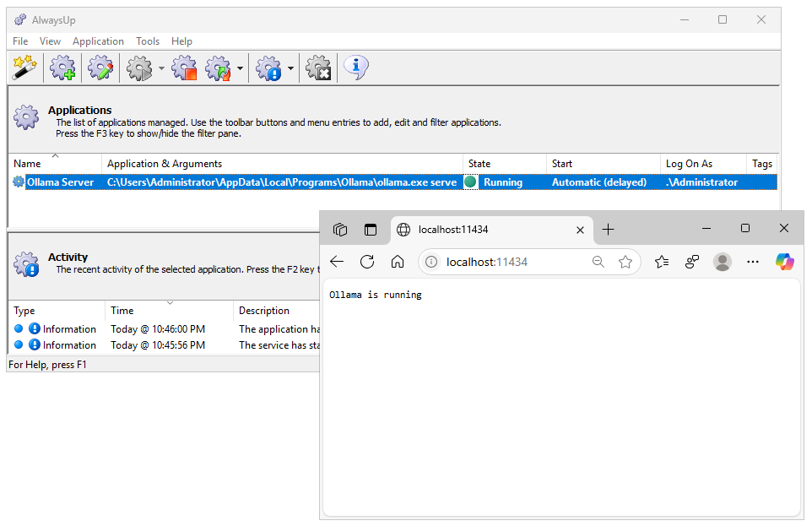
Task: Open the Help menu in AlwaysUp
Action: [181, 41]
